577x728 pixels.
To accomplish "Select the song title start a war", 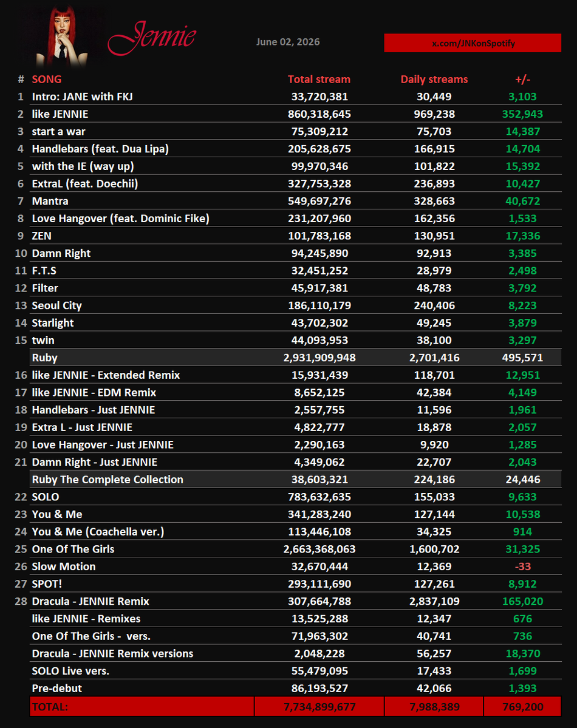I will 58,131.
